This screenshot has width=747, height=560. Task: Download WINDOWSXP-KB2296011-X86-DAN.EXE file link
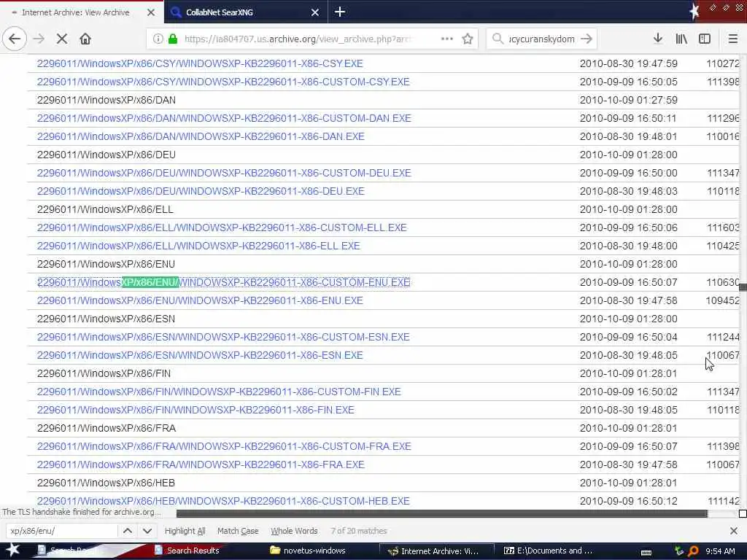point(201,136)
